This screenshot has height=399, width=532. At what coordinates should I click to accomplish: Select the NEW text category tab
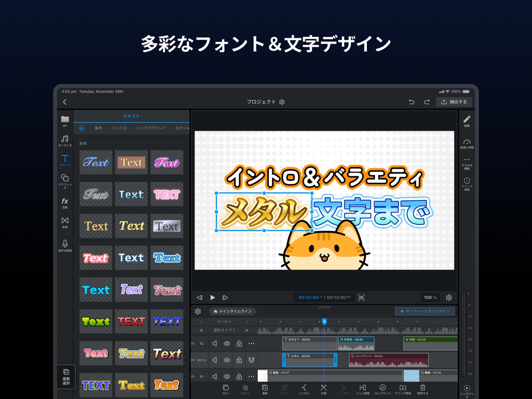[x=81, y=128]
